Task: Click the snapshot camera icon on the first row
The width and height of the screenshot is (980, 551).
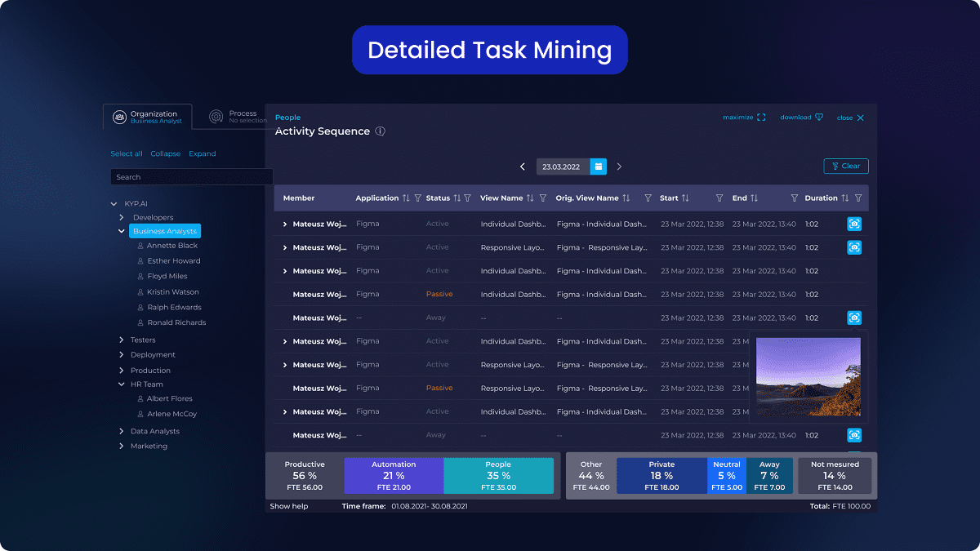Action: tap(854, 224)
